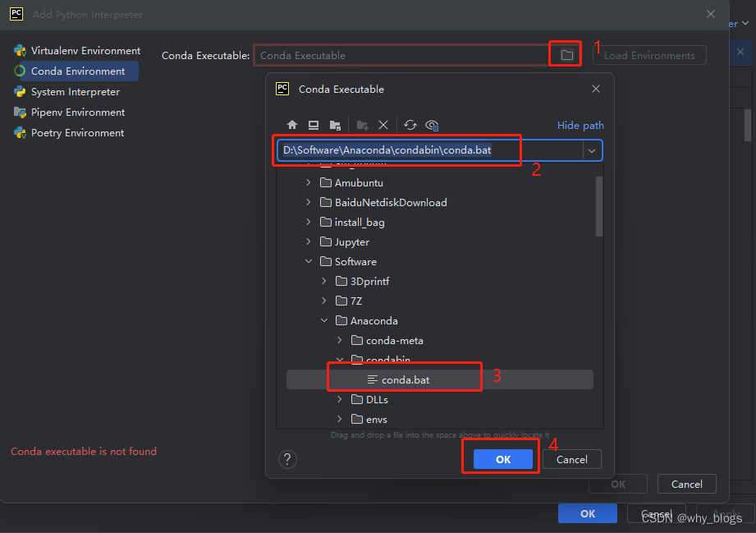Select Virtualenv Environment
The image size is (756, 533).
[x=76, y=51]
